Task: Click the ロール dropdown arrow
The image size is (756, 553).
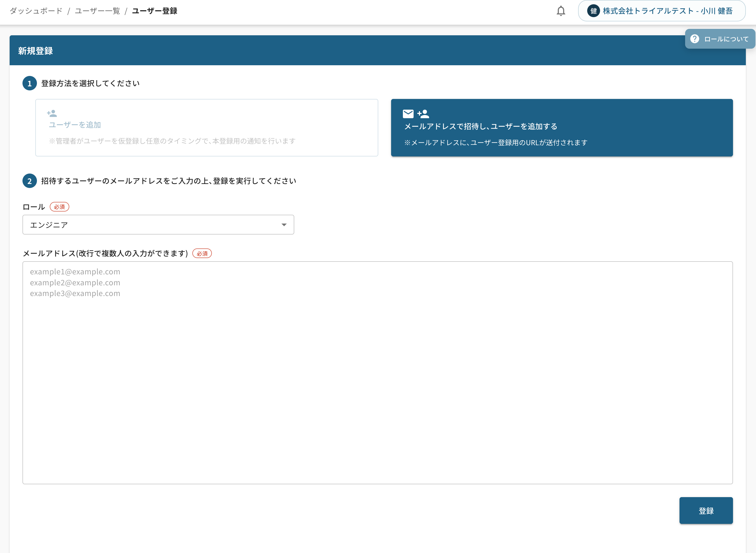Action: click(x=284, y=225)
